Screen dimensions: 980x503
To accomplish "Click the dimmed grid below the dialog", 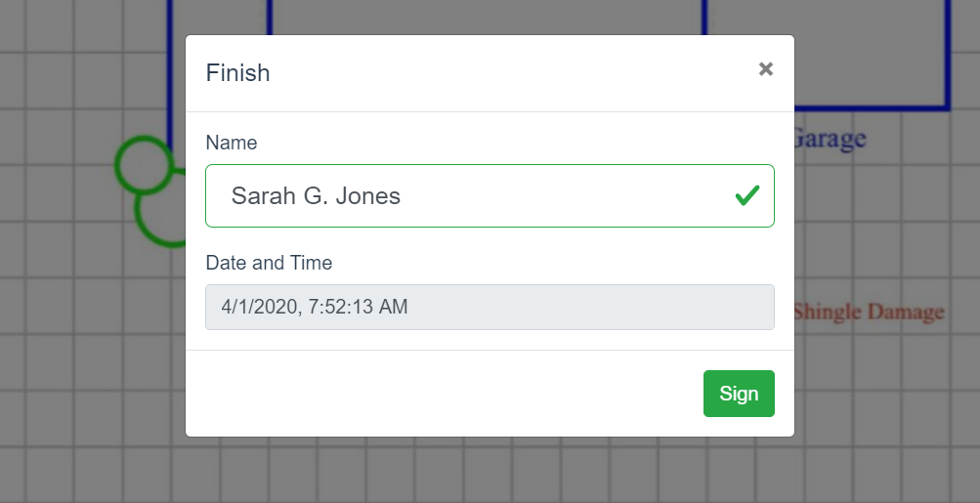I will 490,470.
